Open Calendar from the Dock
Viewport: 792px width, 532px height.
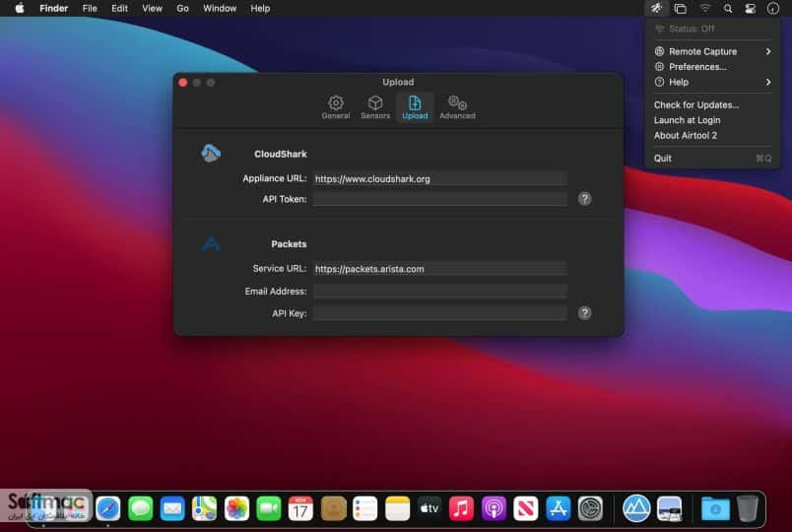[300, 508]
